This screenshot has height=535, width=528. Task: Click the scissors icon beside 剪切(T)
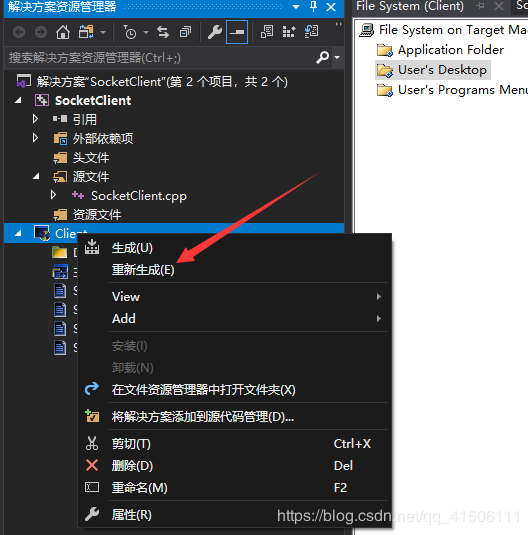pyautogui.click(x=92, y=443)
